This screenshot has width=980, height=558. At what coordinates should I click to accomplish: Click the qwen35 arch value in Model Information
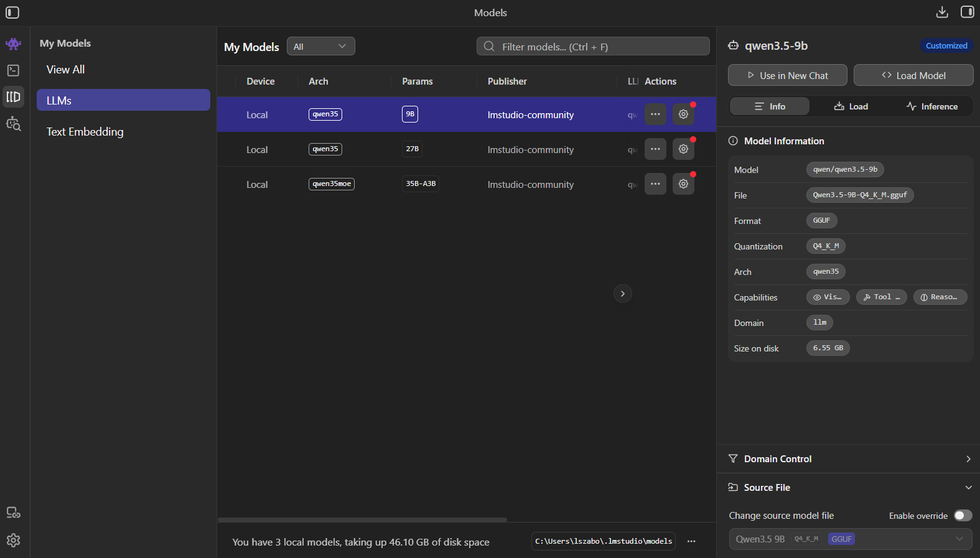826,271
